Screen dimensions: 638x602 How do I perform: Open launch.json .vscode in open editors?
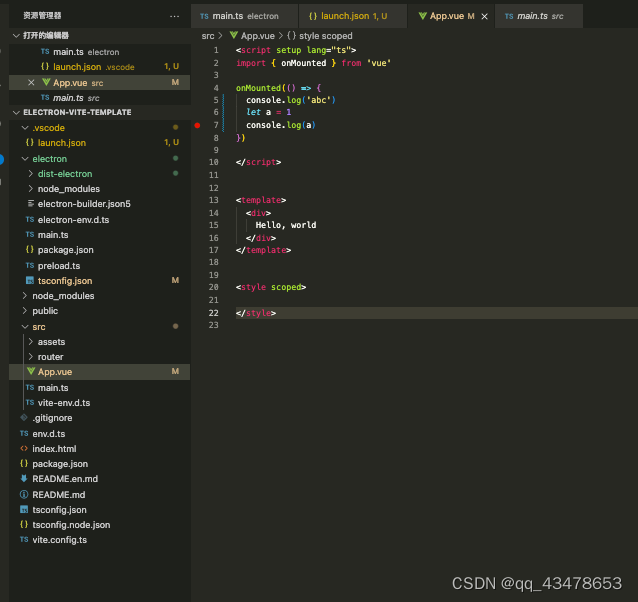99,67
